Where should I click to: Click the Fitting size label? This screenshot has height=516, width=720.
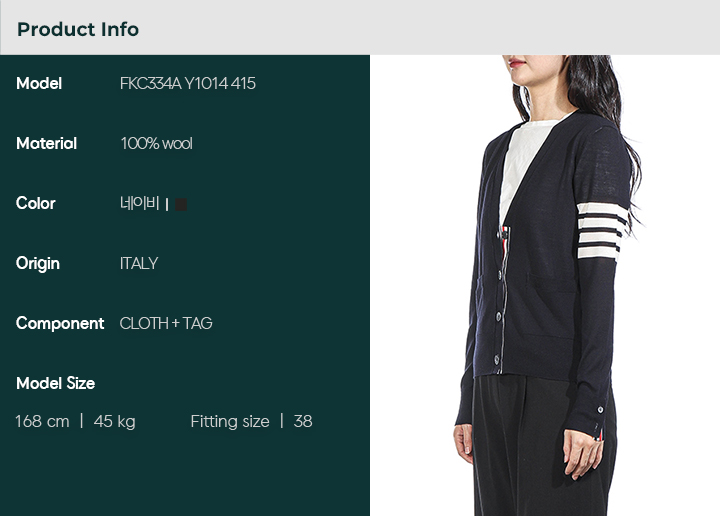(x=230, y=421)
